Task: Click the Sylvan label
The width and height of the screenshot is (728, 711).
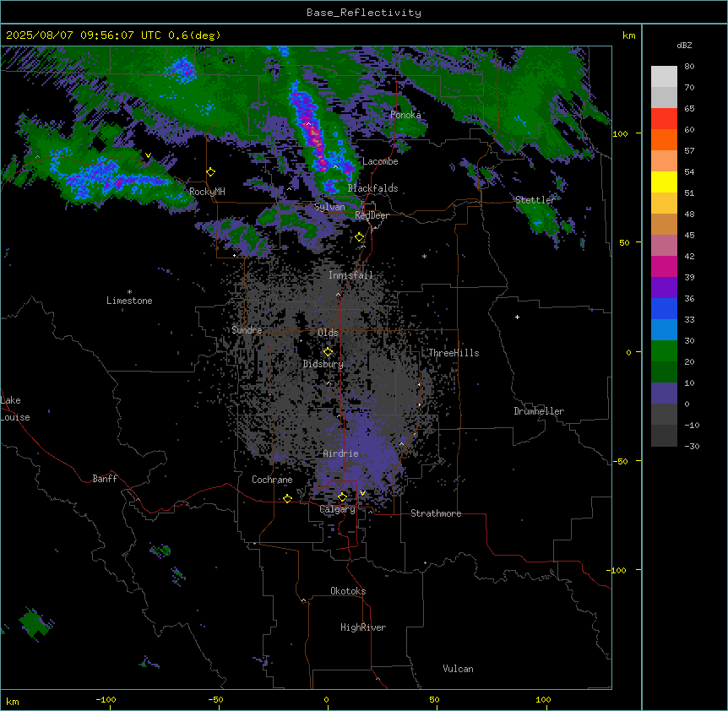Action: pyautogui.click(x=329, y=207)
